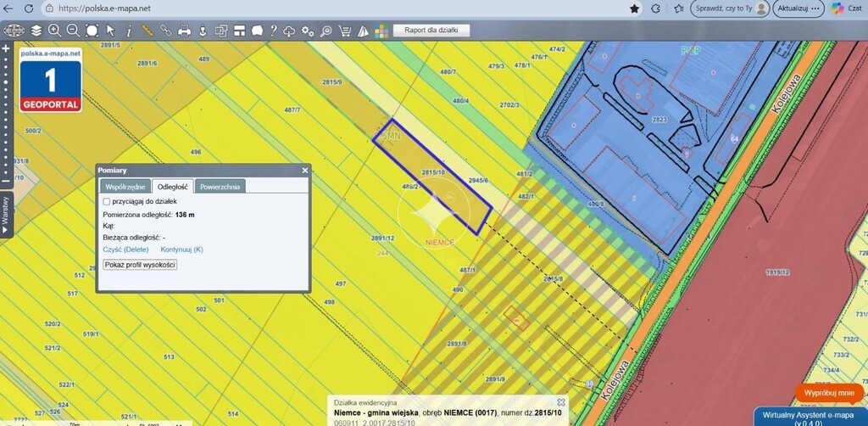The image size is (868, 426).
Task: Close the Pomiary measurement window
Action: point(305,171)
